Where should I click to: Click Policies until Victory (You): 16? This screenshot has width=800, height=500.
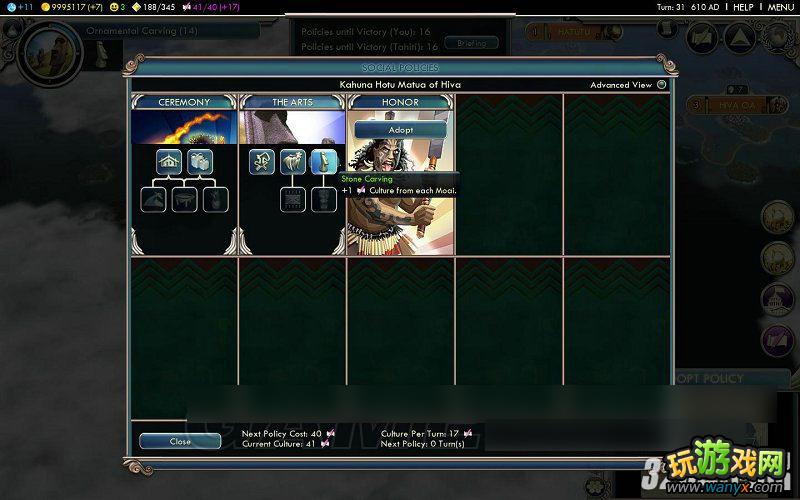(x=365, y=32)
